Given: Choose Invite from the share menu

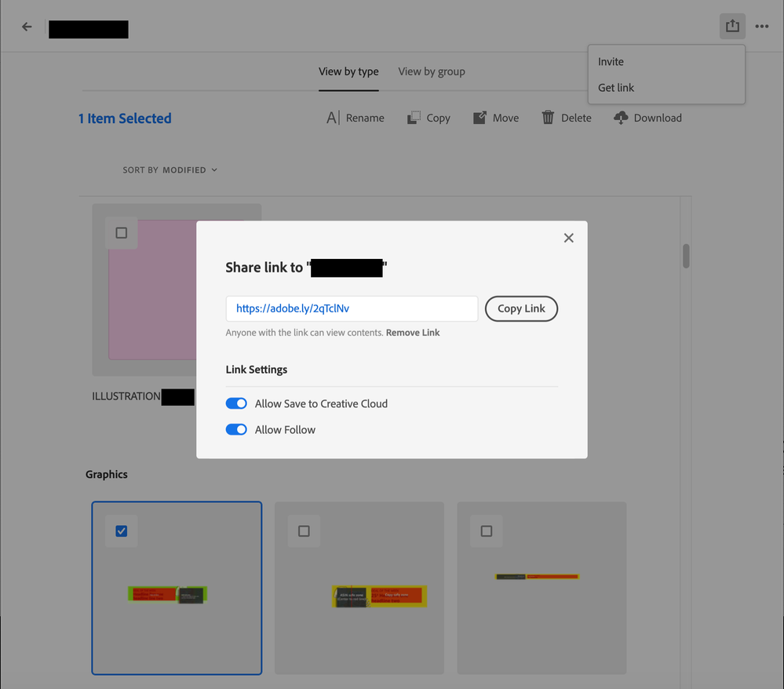Looking at the screenshot, I should click(609, 61).
